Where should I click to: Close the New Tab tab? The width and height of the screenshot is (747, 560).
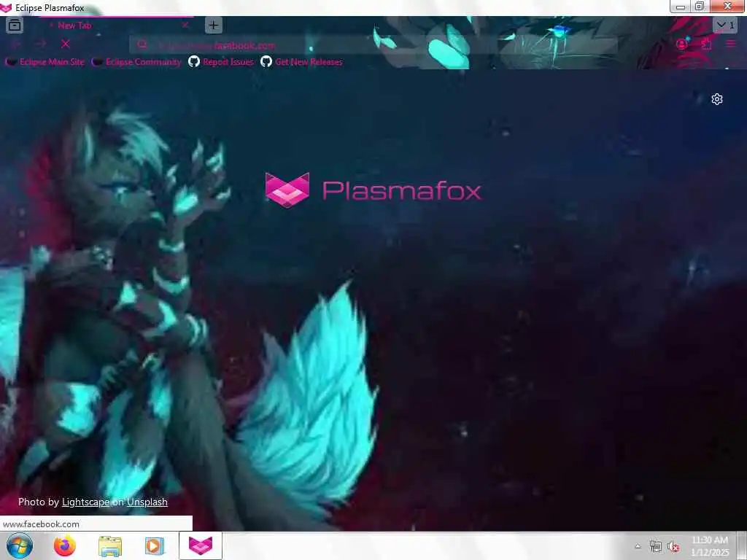185,26
